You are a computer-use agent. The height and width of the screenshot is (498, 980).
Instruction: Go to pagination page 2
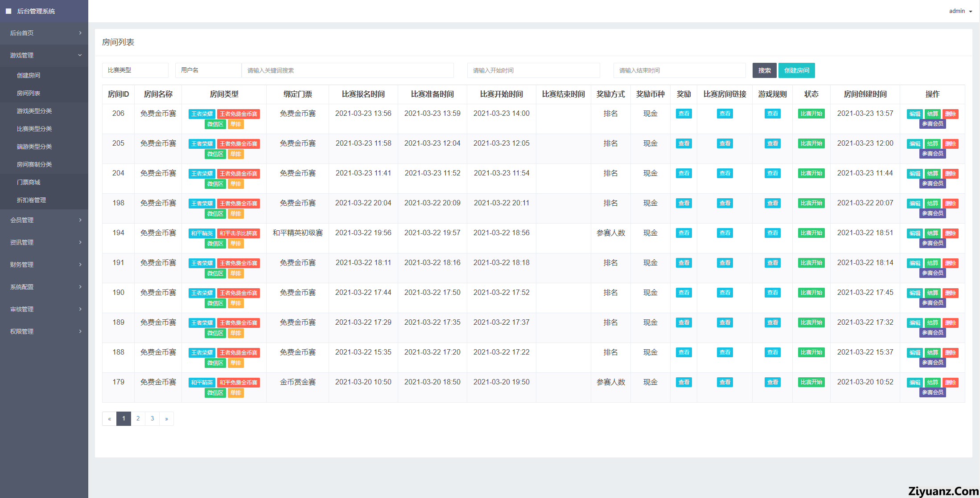point(138,419)
